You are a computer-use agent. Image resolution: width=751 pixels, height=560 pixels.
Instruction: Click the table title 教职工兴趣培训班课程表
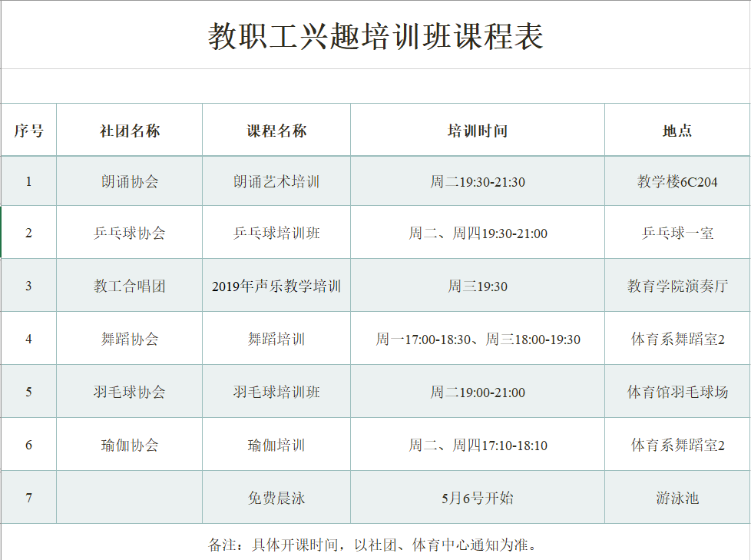375,34
